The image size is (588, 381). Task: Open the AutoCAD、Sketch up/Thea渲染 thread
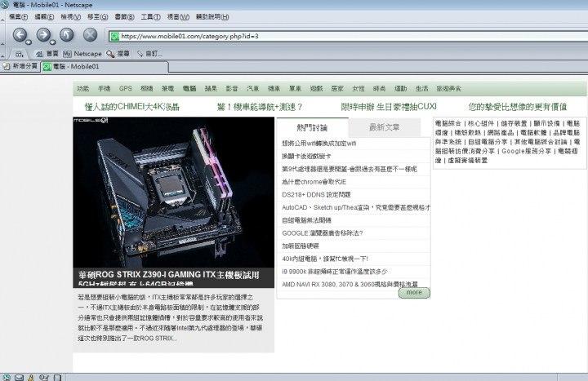(x=356, y=207)
